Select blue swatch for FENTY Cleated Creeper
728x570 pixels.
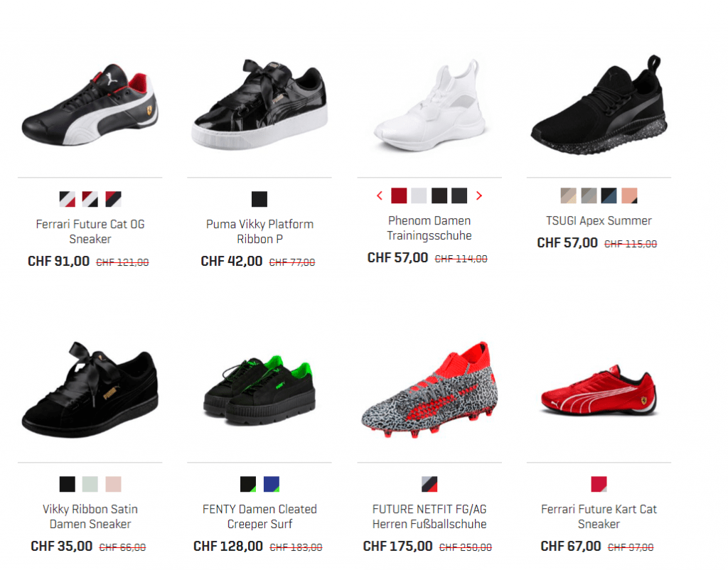[271, 484]
